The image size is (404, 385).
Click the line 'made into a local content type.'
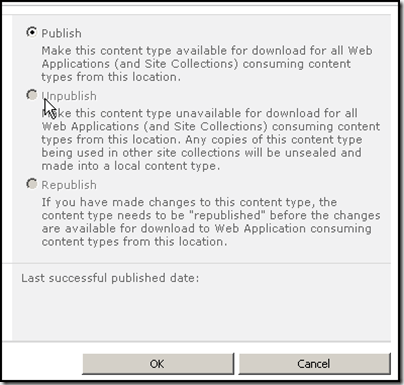coord(131,166)
